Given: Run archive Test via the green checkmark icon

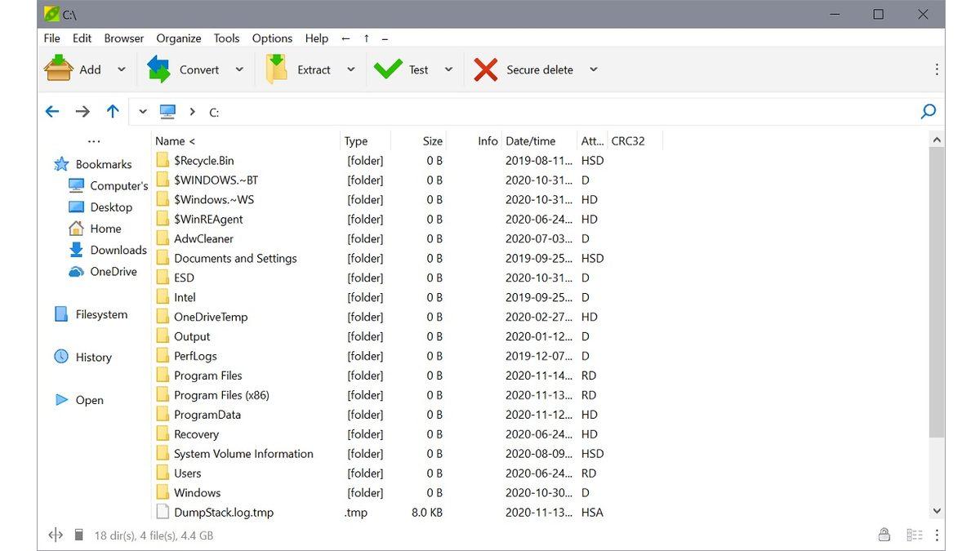Looking at the screenshot, I should click(388, 69).
